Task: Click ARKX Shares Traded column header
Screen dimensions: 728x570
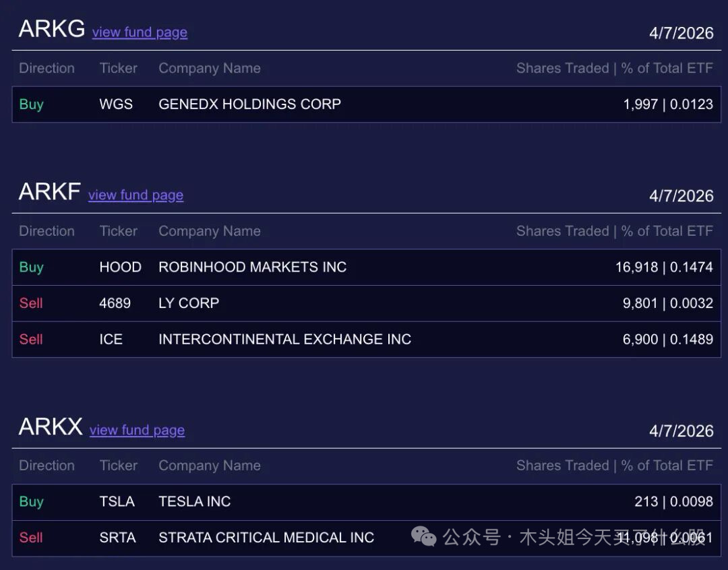Action: point(615,466)
